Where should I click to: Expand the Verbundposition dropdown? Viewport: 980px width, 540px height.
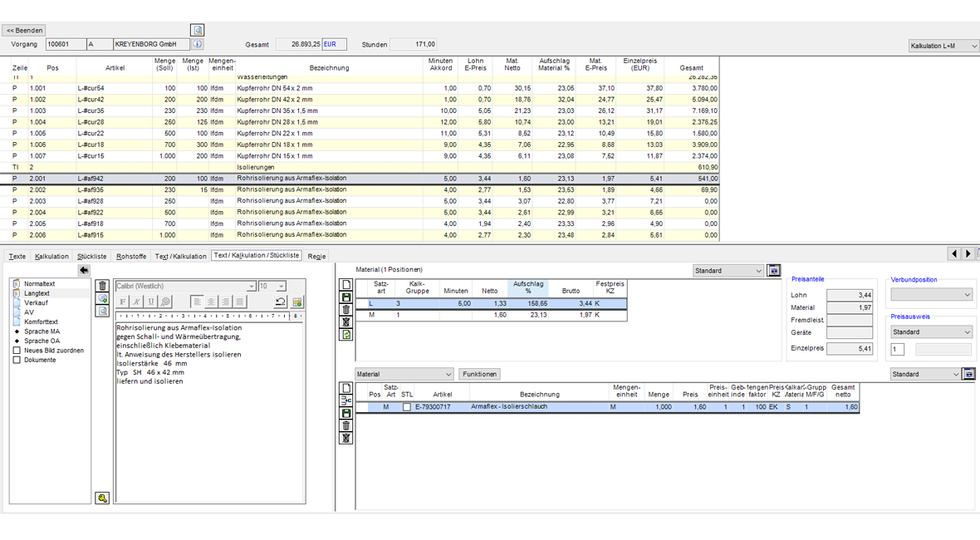[x=930, y=295]
